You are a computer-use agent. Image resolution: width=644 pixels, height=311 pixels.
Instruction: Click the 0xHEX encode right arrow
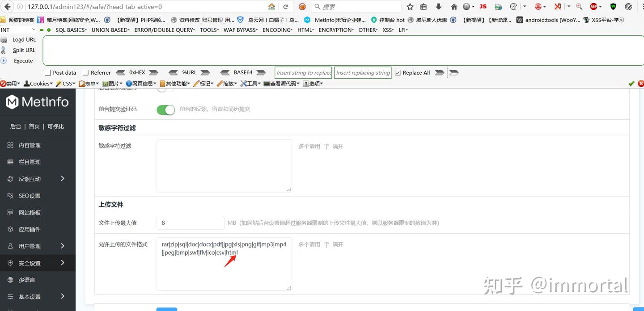pos(153,73)
